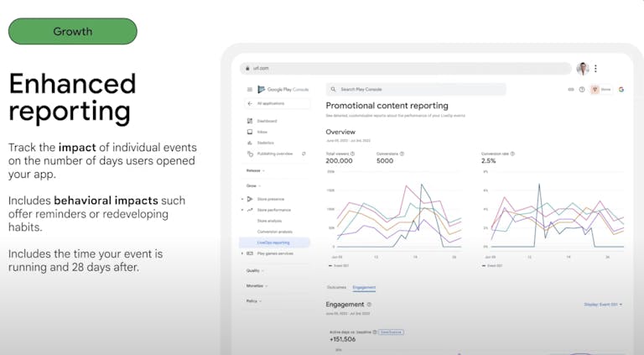This screenshot has width=644, height=355.
Task: Click the badge next to Active days vs. baseline
Action: pos(391,332)
